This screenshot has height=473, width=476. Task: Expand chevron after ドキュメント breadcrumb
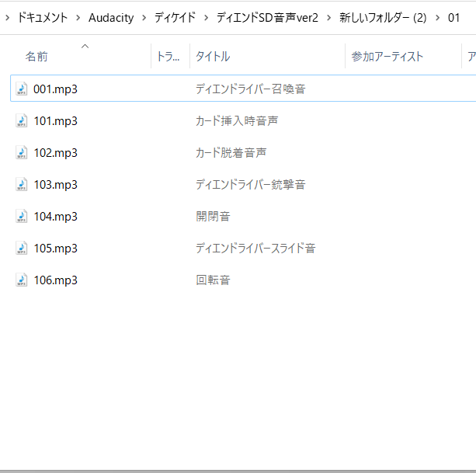pyautogui.click(x=78, y=18)
